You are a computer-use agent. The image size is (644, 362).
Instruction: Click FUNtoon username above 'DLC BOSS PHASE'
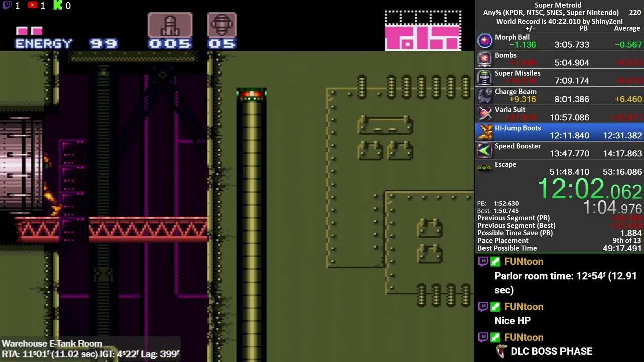click(523, 337)
